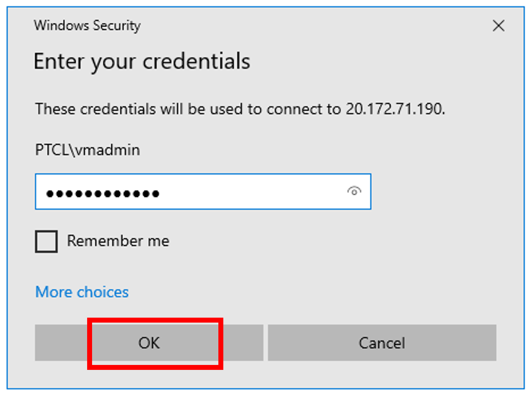Screen dimensions: 532x396
Task: Tick the checkbox beside Remember me
Action: coord(46,241)
